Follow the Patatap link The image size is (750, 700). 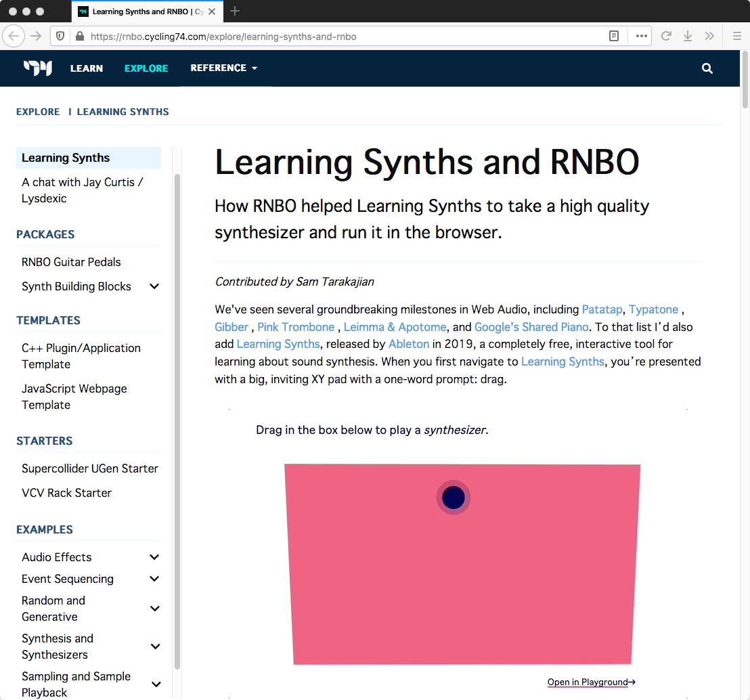[x=602, y=309]
